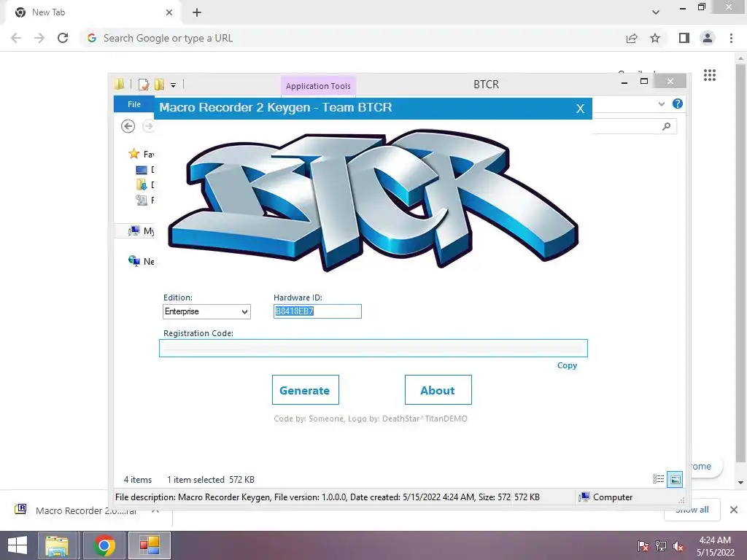Select the Network item in navigation pane

coord(141,261)
